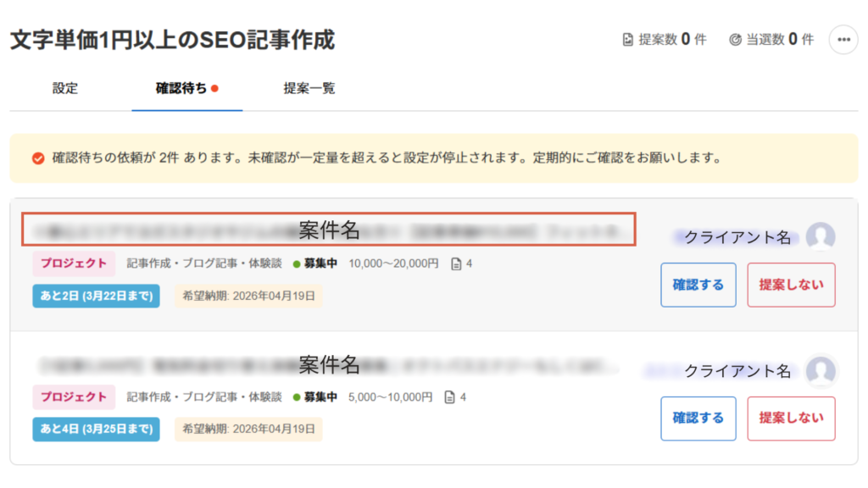Image resolution: width=868 pixels, height=488 pixels.
Task: Click the document icon beside 10,000～20,000円
Action: click(457, 264)
